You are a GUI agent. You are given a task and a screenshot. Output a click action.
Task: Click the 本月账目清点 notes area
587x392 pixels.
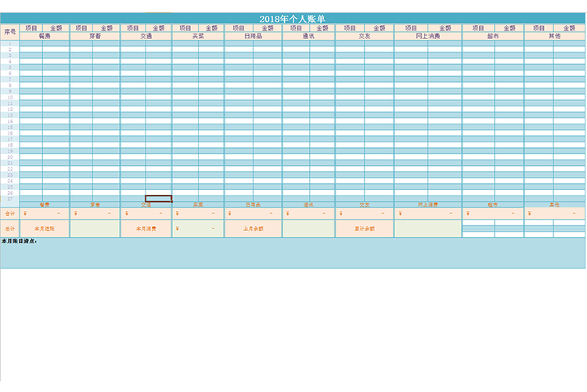[x=293, y=254]
